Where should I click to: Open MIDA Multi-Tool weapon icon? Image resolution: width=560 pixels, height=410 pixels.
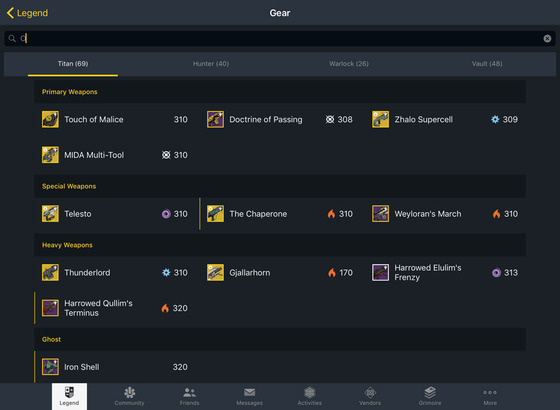click(50, 155)
